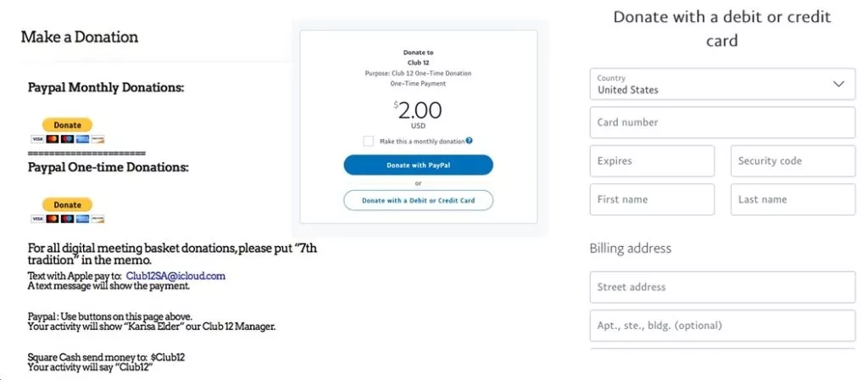The image size is (868, 380).
Task: Check 'Make this a monthly donation' box
Action: point(368,141)
